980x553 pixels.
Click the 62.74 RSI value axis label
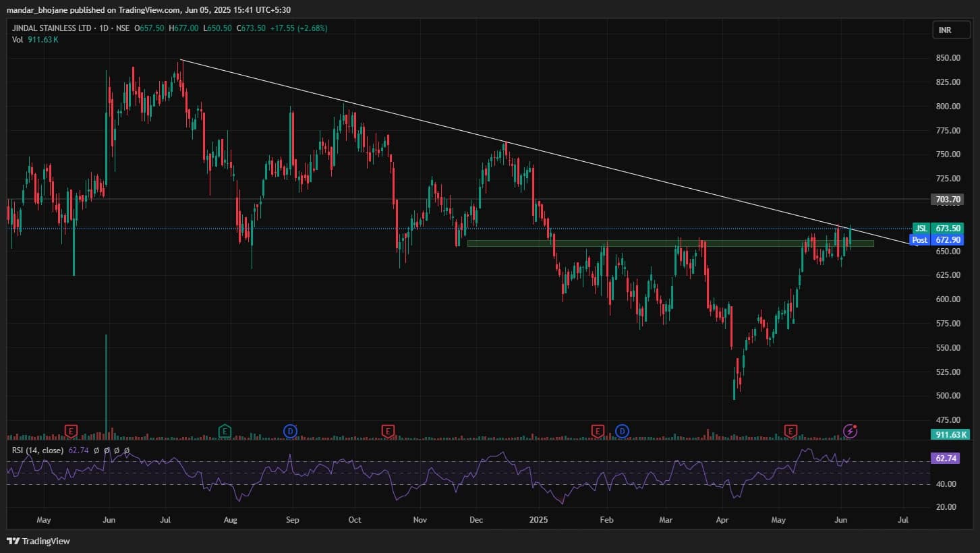click(x=944, y=459)
